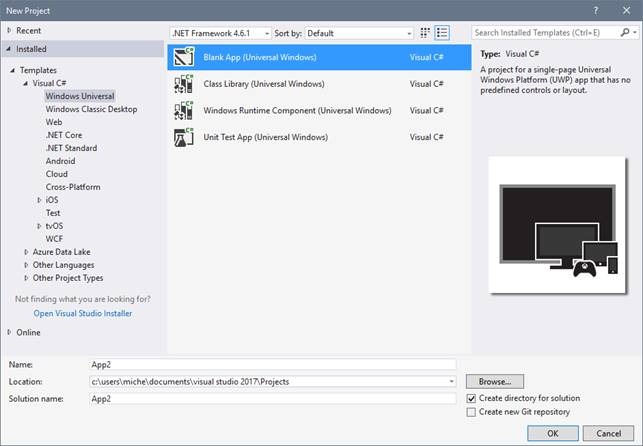Click the Class Library template icon
This screenshot has height=446, width=643.
[184, 84]
